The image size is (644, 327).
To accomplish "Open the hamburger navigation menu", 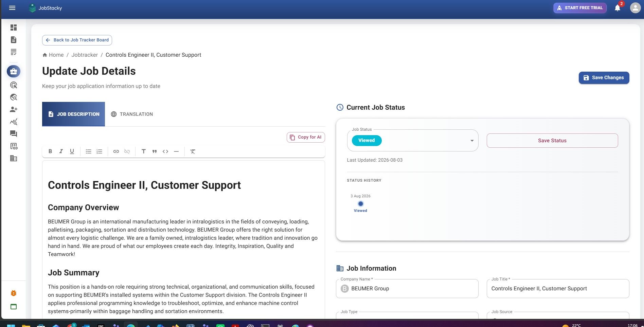I will coord(12,8).
